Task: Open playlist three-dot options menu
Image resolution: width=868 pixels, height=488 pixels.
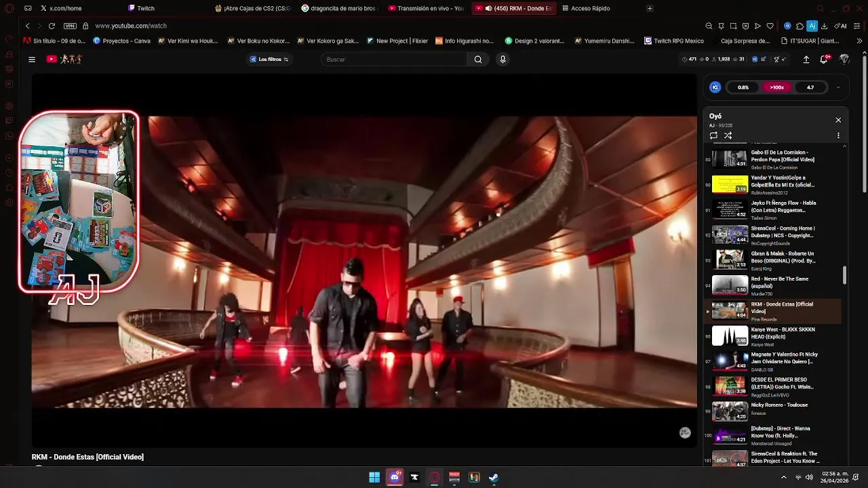Action: coord(838,136)
